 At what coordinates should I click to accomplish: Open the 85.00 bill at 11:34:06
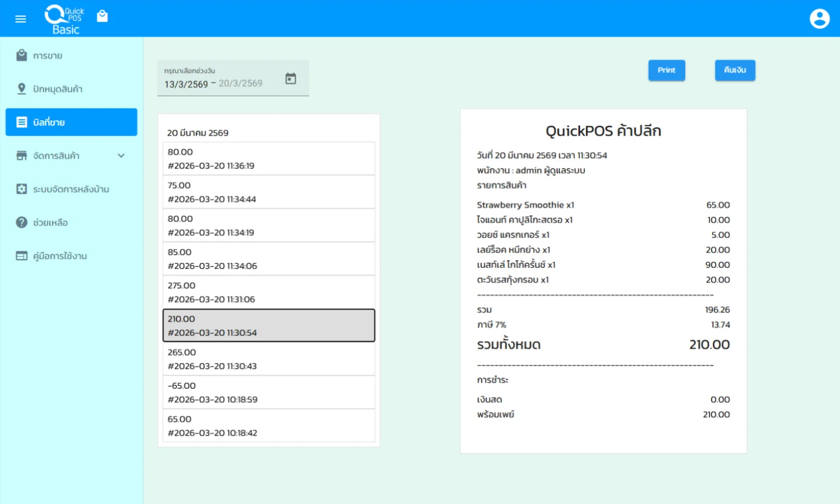coord(269,259)
